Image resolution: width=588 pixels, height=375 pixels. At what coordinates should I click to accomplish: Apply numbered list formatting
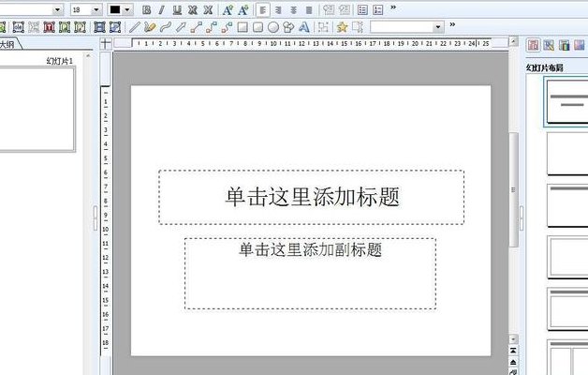coord(378,10)
